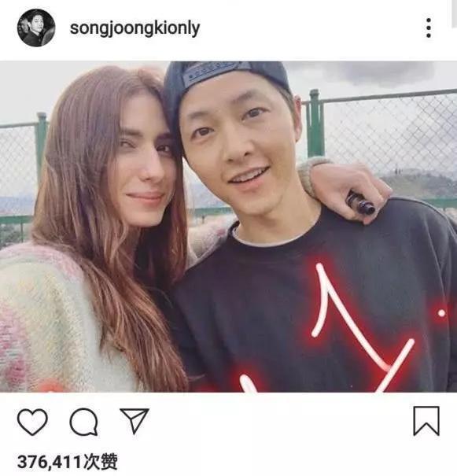Viewport: 457px width, 476px height.
Task: Save the post with the bookmark icon
Action: tap(426, 421)
